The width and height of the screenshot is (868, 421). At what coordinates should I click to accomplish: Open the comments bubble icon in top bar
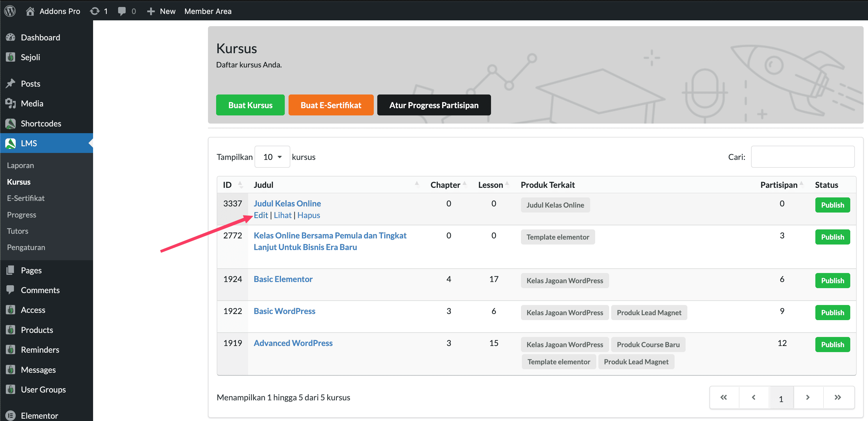(x=122, y=11)
